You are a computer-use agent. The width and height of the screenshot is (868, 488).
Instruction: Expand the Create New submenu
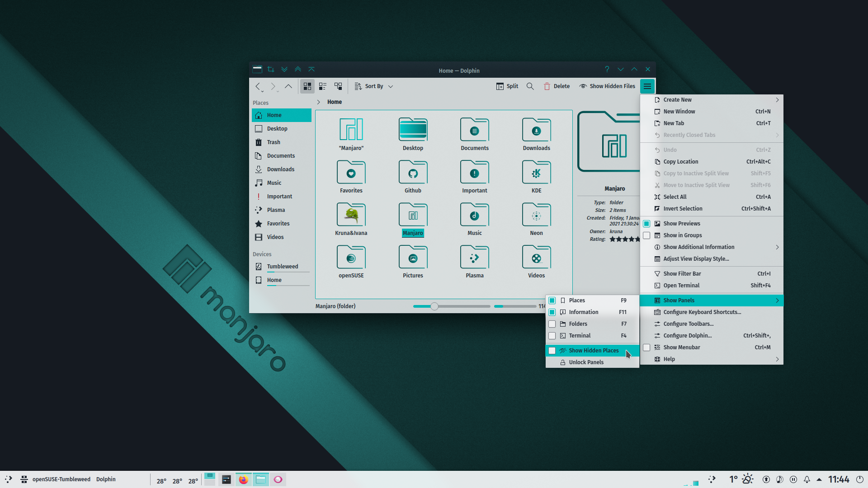point(712,100)
